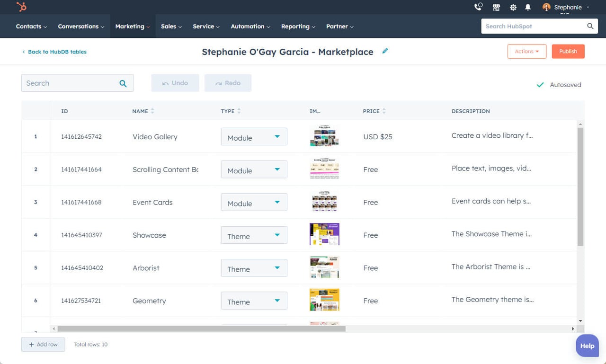Open the Actions dropdown
This screenshot has height=364, width=606.
tap(527, 52)
